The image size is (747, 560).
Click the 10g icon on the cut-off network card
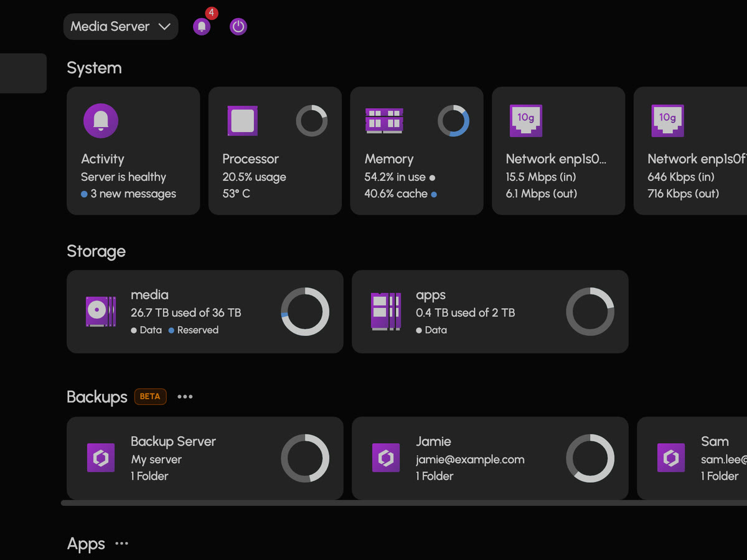pos(668,121)
